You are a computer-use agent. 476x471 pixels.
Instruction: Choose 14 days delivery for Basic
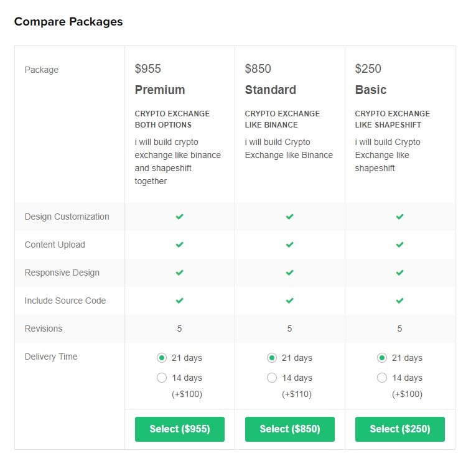tap(382, 378)
